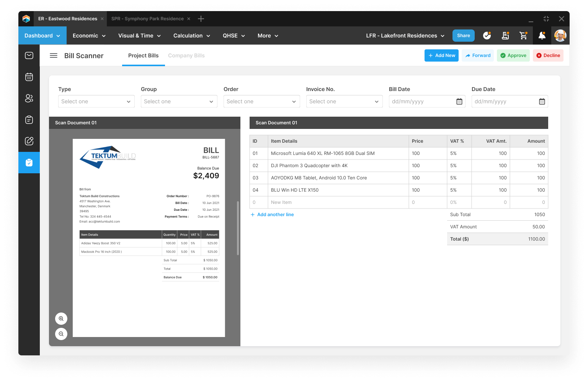
Task: Open the shopping cart icon
Action: click(523, 36)
